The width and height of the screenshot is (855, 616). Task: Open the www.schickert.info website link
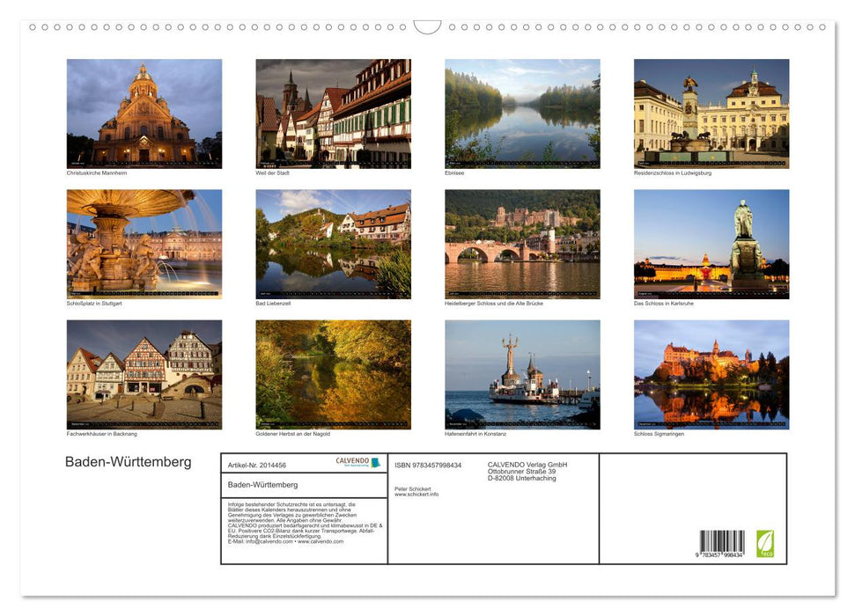point(418,494)
